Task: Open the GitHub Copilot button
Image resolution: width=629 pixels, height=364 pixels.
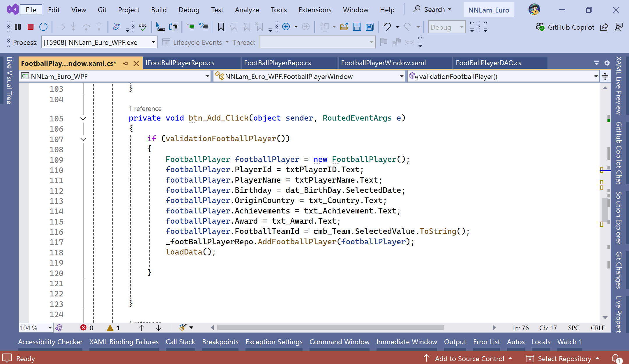Action: 565,27
